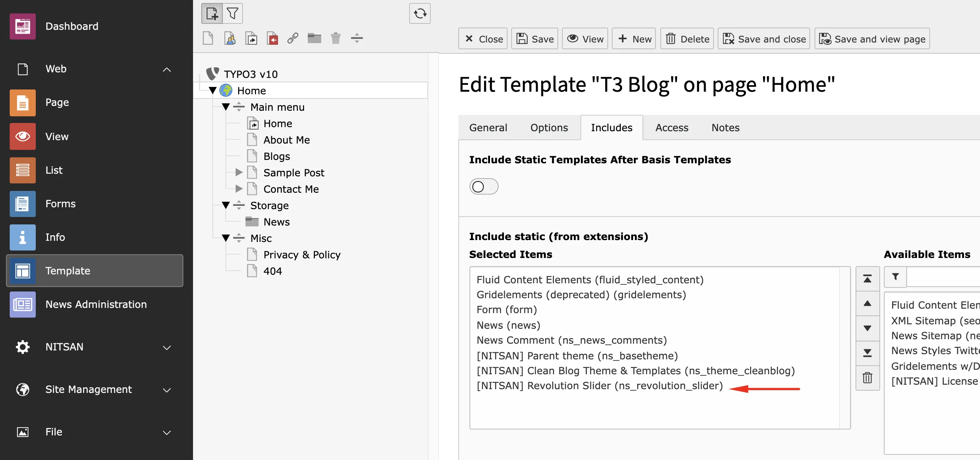
Task: Collapse the Main menu tree node
Action: [x=225, y=107]
